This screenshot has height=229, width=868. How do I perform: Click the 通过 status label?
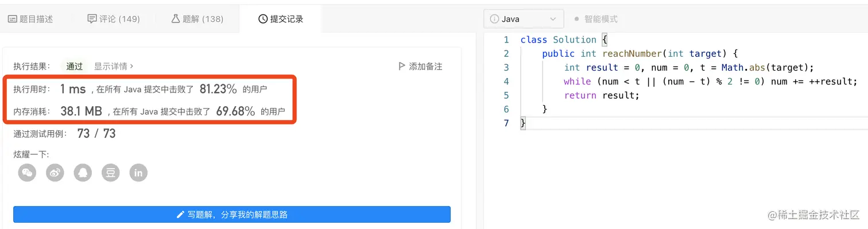[74, 66]
